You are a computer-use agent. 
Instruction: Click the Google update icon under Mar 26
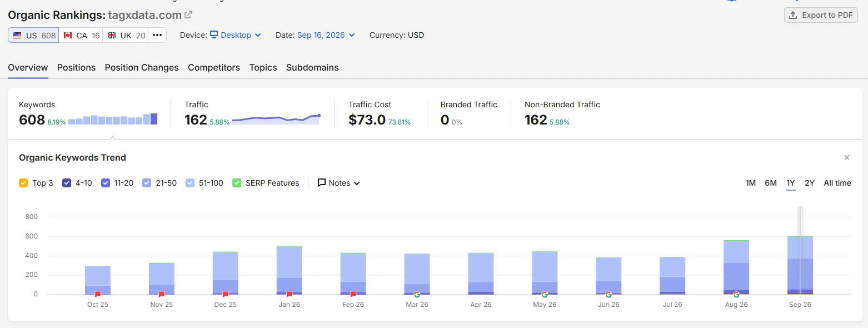tap(417, 295)
